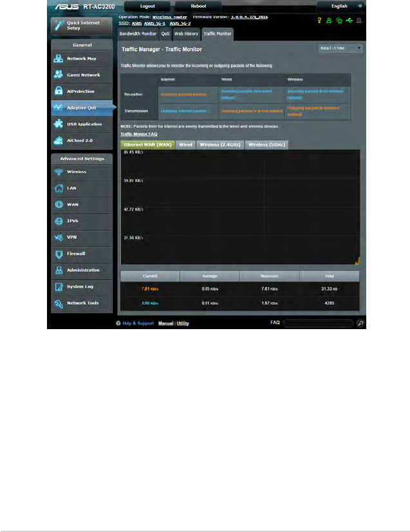Open the Manual link in footer
Image resolution: width=410 pixels, height=532 pixels.
166,323
